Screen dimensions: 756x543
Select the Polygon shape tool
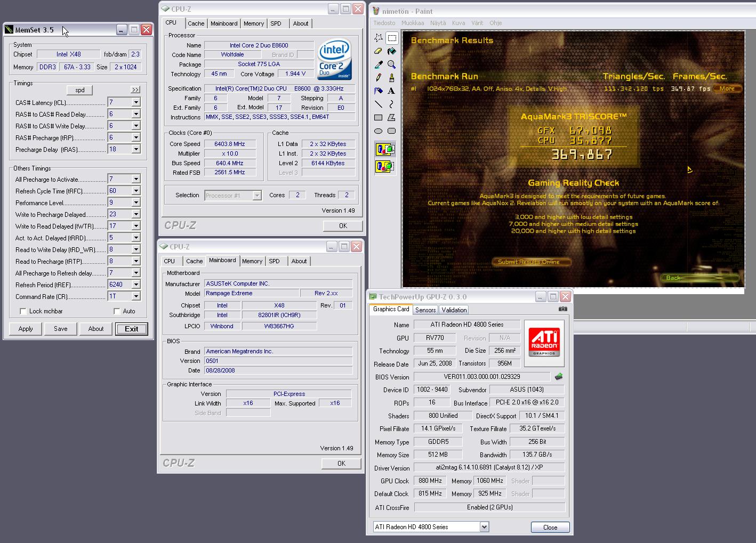(x=392, y=118)
